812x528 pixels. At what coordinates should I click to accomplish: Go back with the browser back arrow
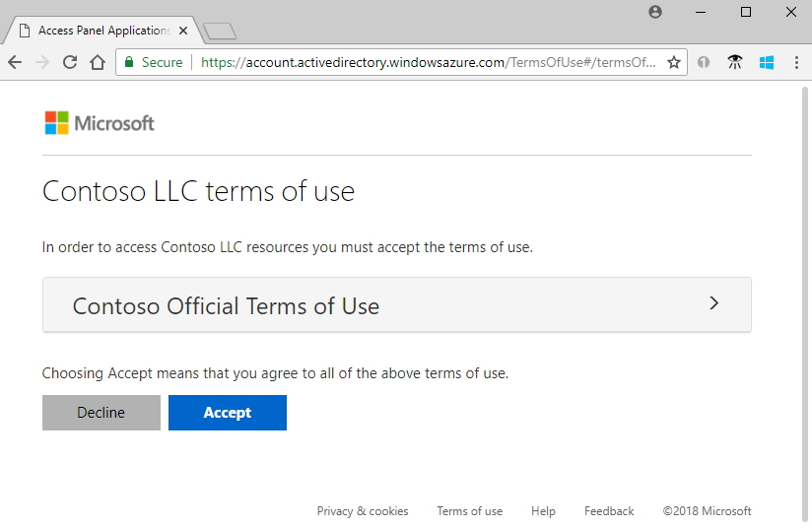pyautogui.click(x=15, y=63)
